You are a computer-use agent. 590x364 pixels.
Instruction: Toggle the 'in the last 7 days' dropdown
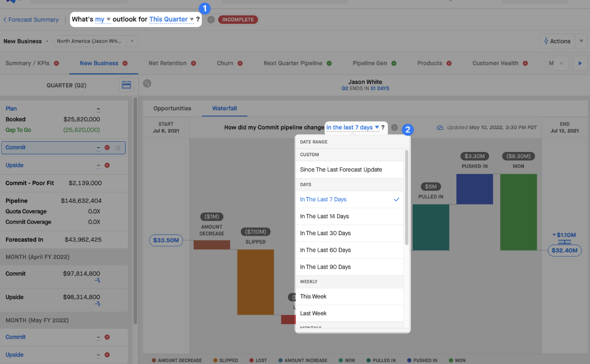[353, 127]
